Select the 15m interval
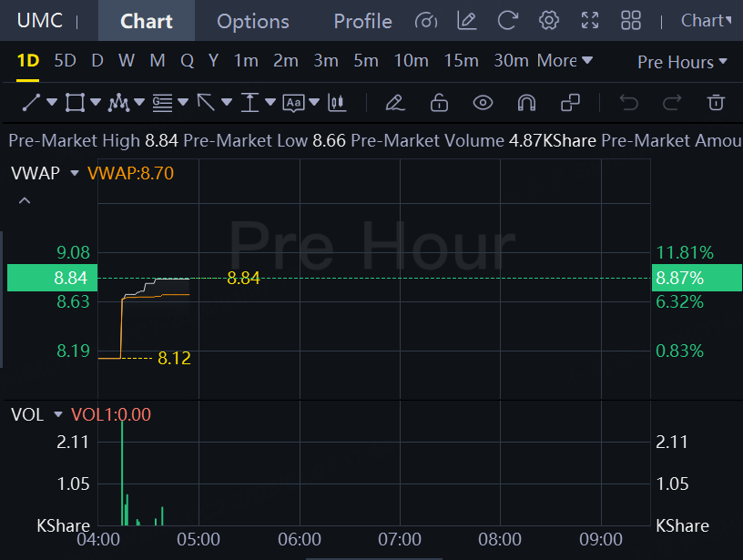743x560 pixels. pos(461,61)
